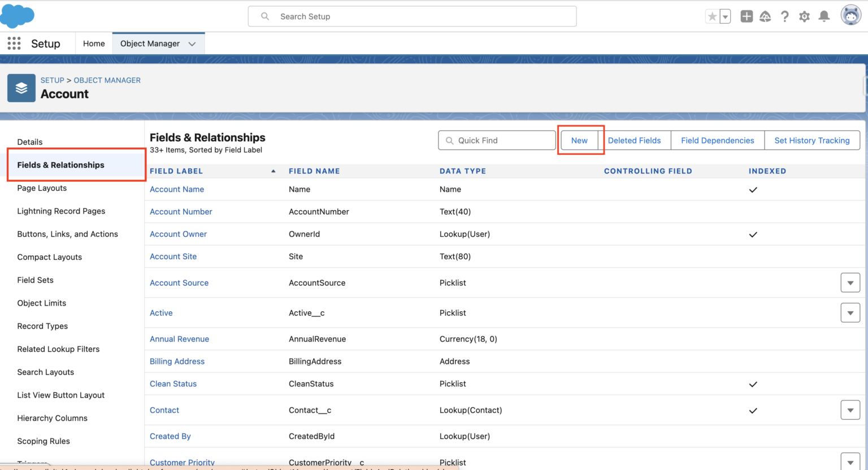Click the magnifier icon in Search Setup
The image size is (868, 470).
coord(264,16)
